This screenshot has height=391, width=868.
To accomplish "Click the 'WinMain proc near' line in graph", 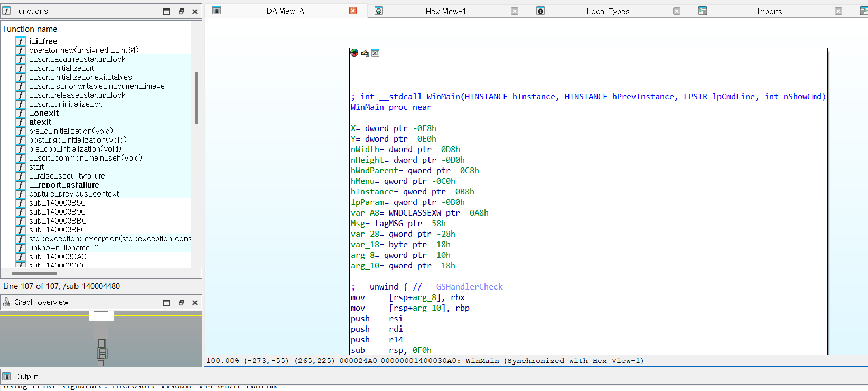I will 391,107.
